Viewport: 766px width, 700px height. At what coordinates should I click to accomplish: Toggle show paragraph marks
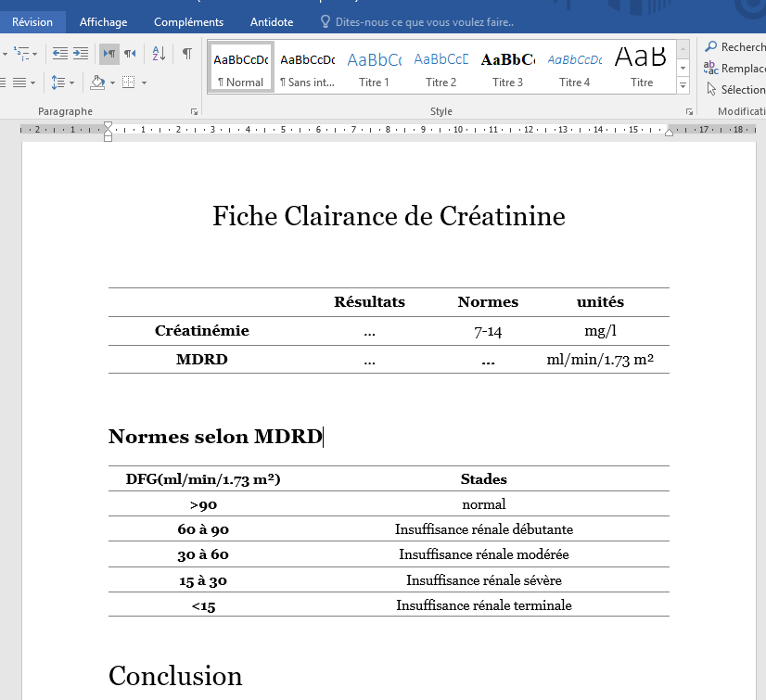click(187, 53)
